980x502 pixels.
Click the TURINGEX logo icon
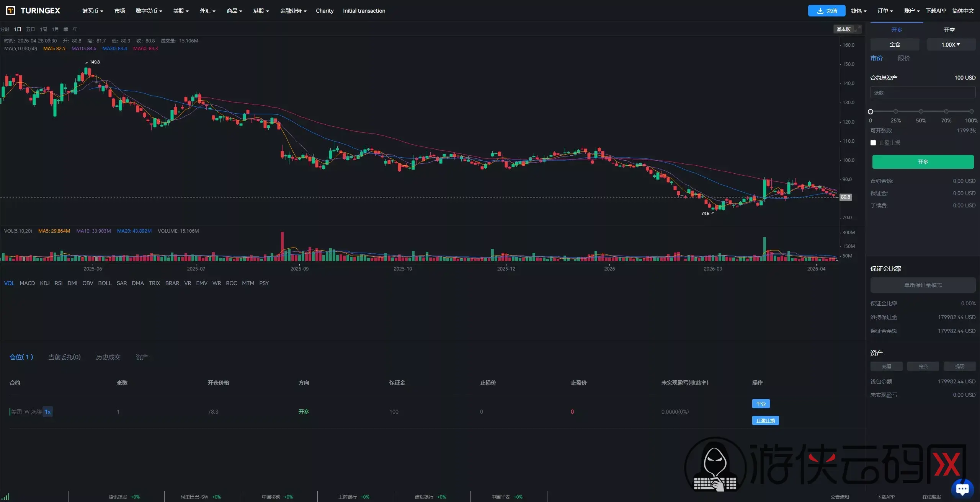pos(11,11)
